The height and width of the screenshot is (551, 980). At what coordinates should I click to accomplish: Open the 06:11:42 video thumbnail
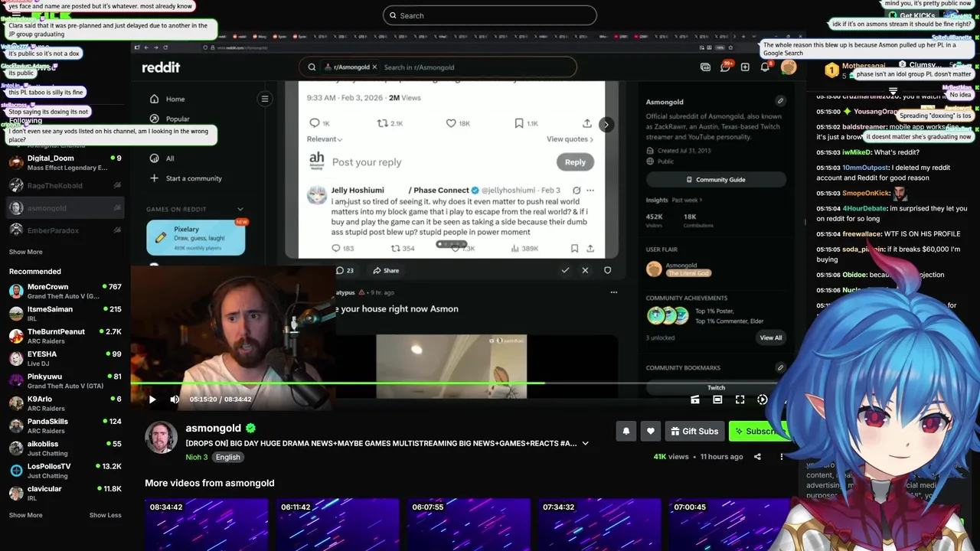pyautogui.click(x=338, y=524)
